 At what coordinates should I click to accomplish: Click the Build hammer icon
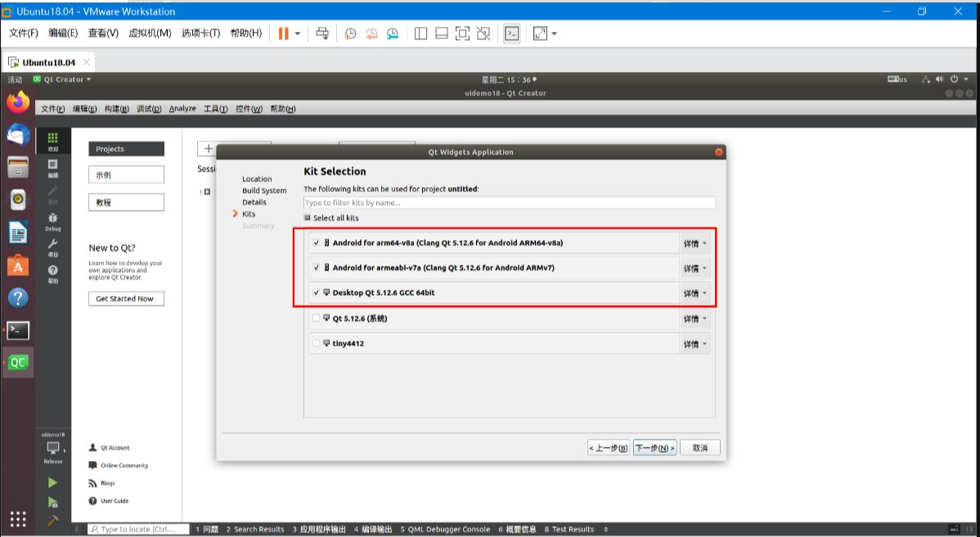pos(53,521)
